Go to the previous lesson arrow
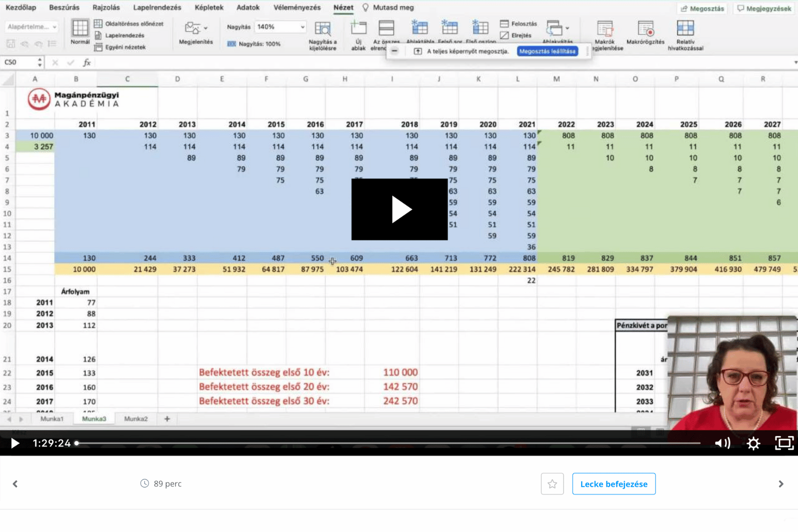Screen dimensions: 798x532 click(x=15, y=484)
